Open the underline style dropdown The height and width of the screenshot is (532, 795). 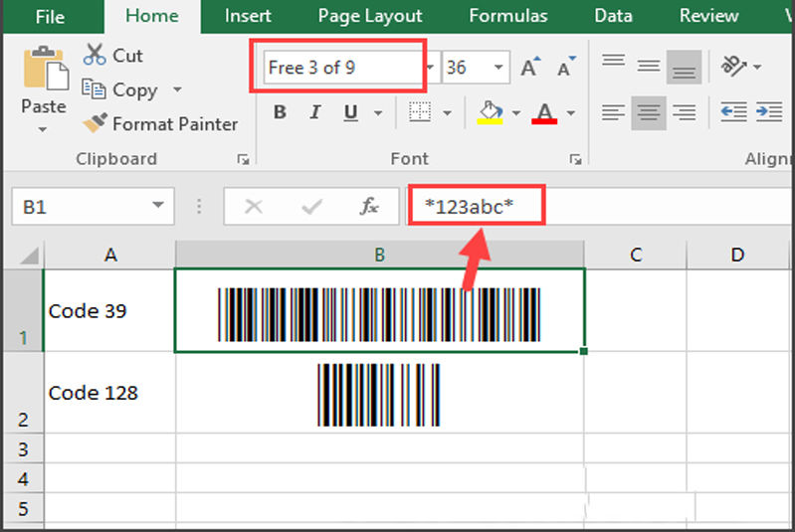[378, 113]
